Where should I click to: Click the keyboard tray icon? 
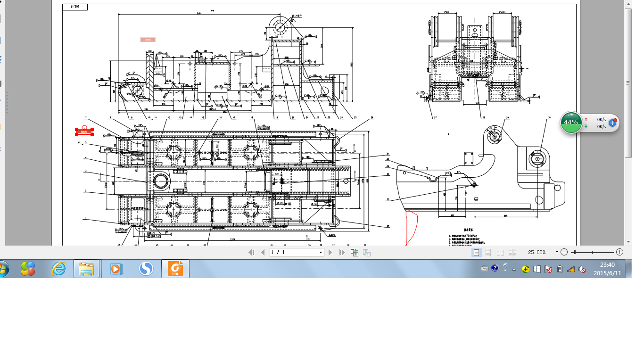485,269
